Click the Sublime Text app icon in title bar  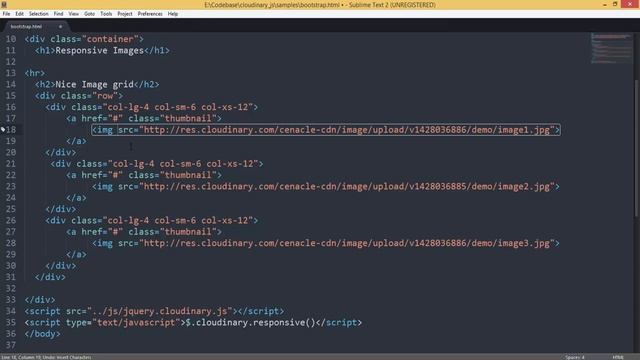point(4,4)
